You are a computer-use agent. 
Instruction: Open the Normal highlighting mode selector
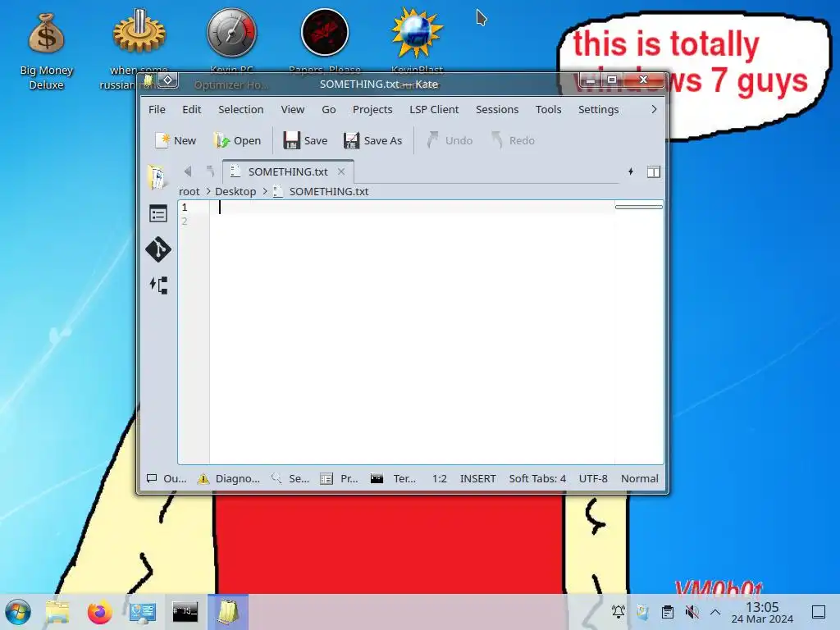click(640, 478)
